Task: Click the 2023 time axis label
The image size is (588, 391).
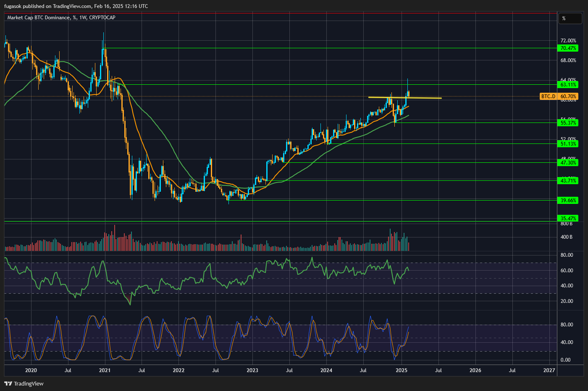Action: pos(252,370)
